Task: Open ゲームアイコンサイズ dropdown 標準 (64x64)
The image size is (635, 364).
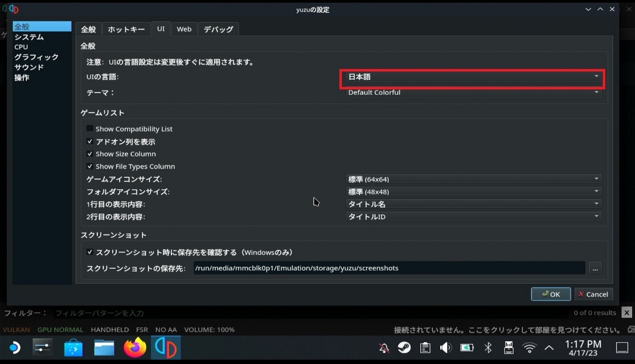Action: [473, 179]
